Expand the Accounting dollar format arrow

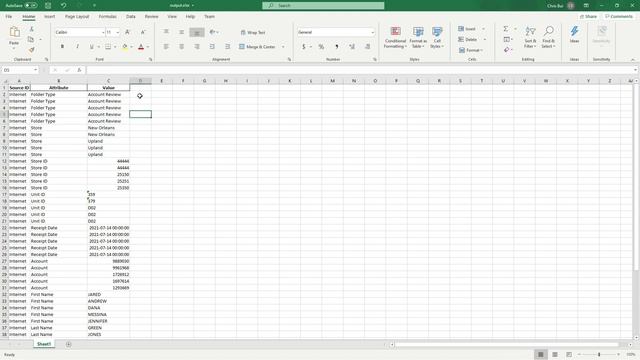coord(311,47)
